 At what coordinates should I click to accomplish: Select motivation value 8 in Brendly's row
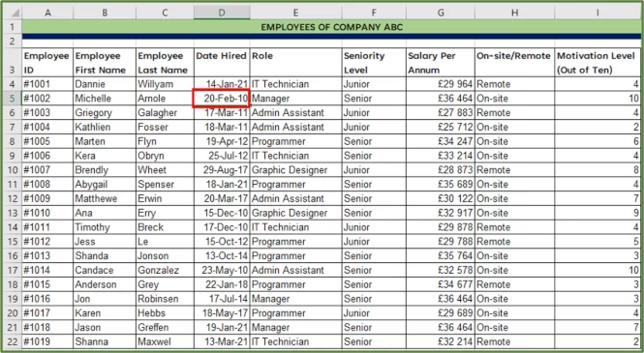coord(598,170)
